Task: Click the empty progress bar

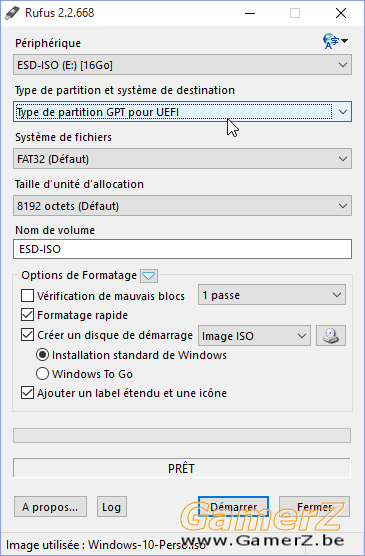Action: (x=182, y=435)
